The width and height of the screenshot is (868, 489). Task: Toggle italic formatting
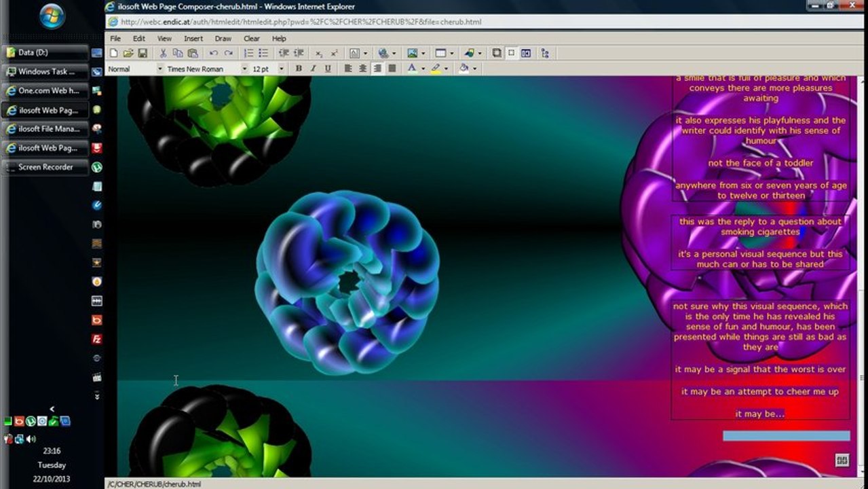click(x=314, y=69)
